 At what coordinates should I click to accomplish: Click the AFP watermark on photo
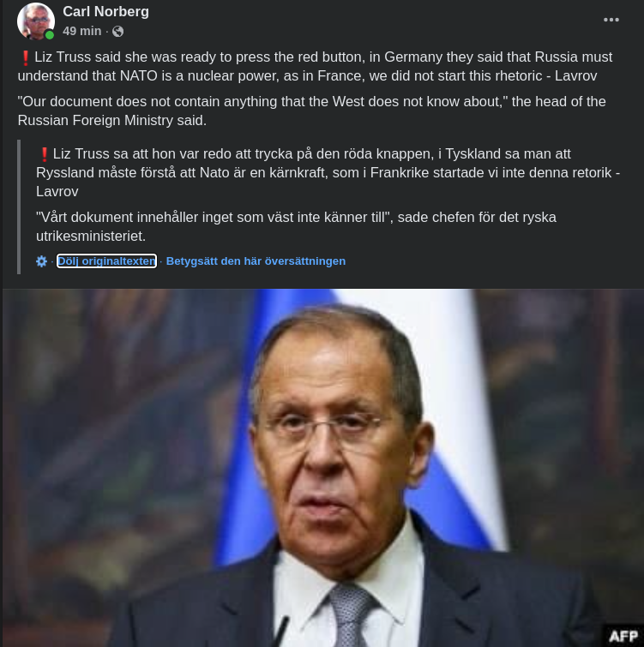click(x=623, y=636)
